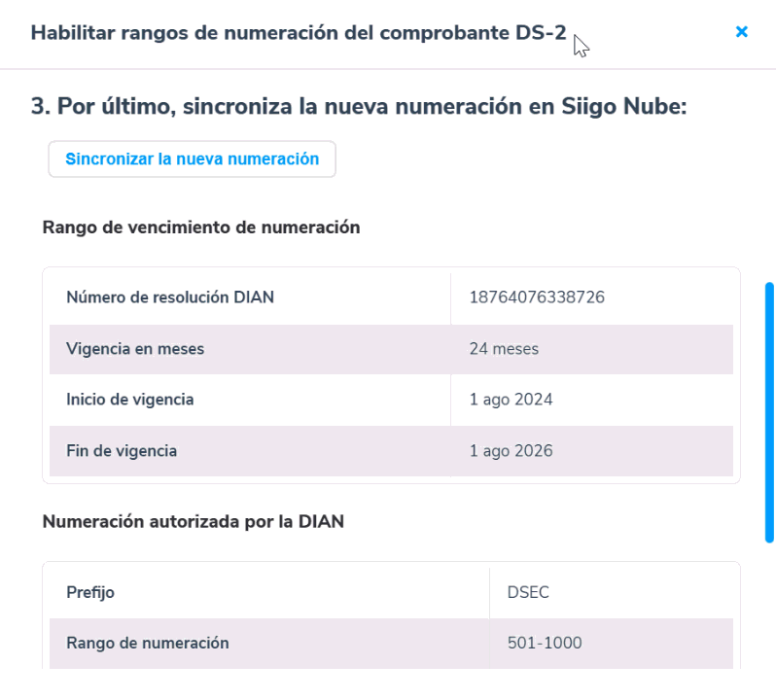The image size is (776, 700).
Task: Click 'Numeración autorizada por la DIAN' heading
Action: (194, 522)
